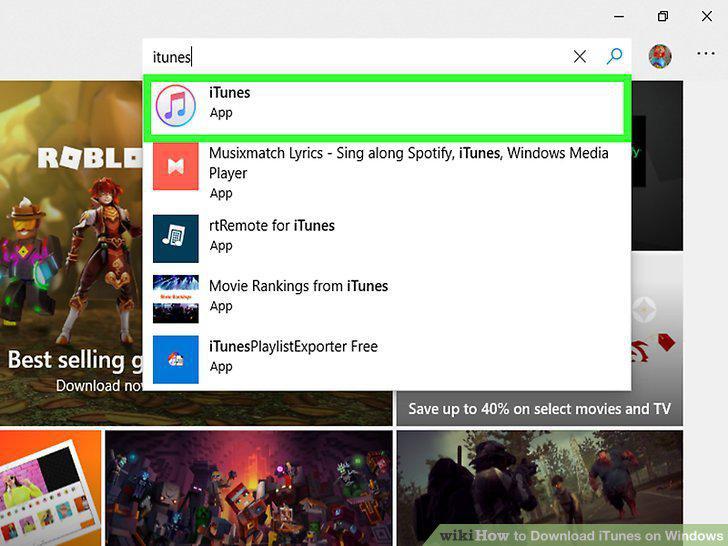728x546 pixels.
Task: Open the orange photo app tile
Action: tap(50, 488)
